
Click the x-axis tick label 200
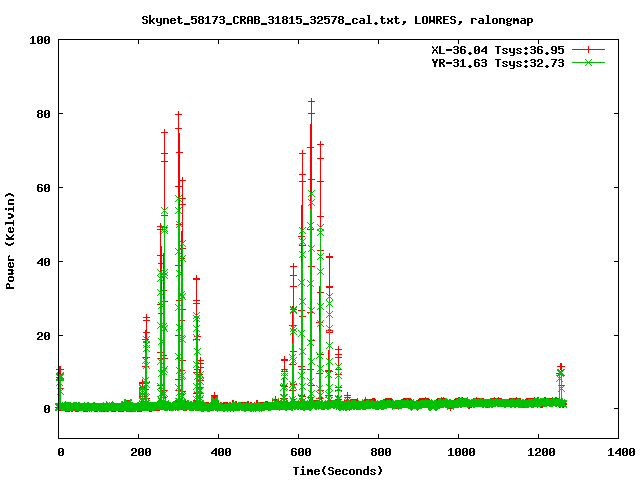coord(141,452)
